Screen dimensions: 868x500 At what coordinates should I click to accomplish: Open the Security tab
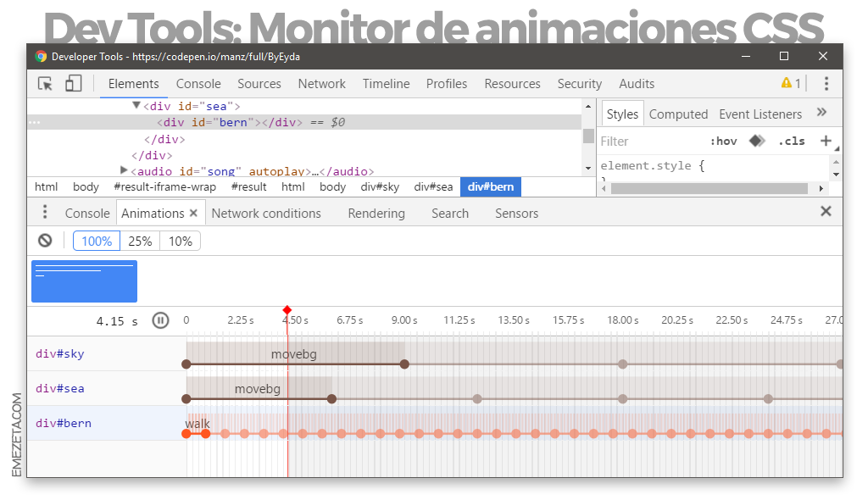579,84
